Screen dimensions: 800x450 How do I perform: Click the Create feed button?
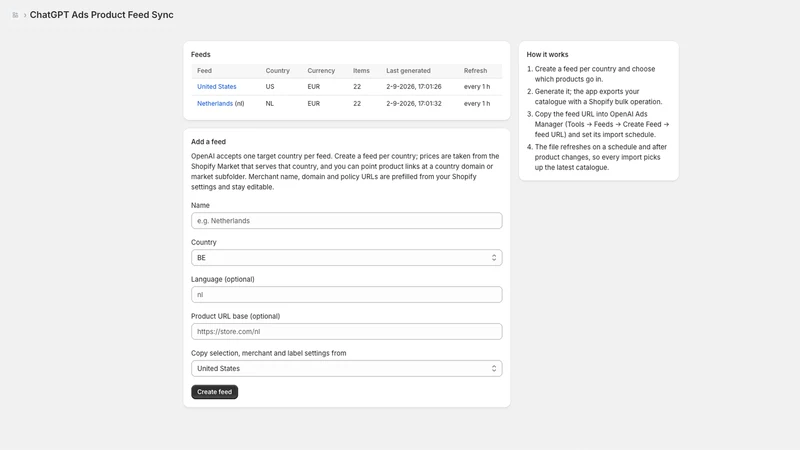coord(214,392)
